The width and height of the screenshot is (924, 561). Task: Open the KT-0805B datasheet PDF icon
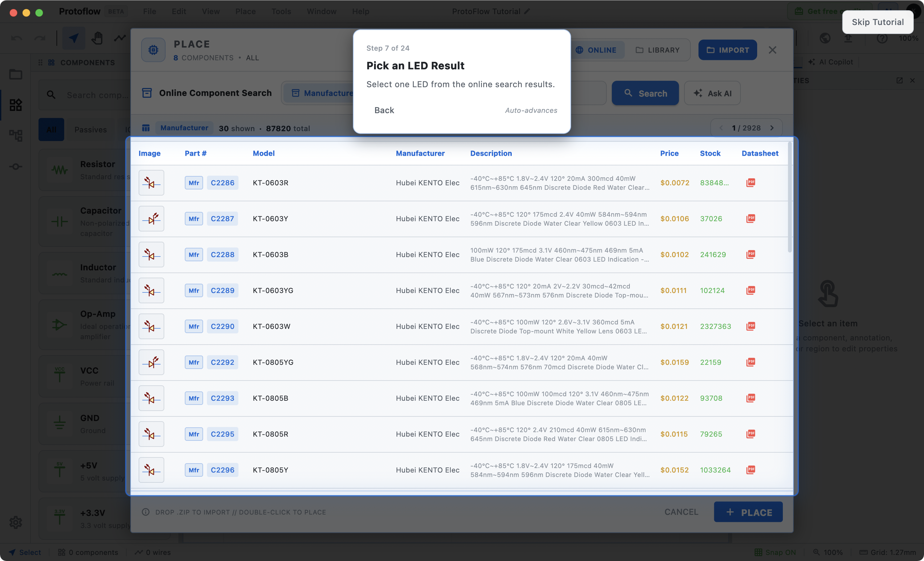pyautogui.click(x=750, y=398)
